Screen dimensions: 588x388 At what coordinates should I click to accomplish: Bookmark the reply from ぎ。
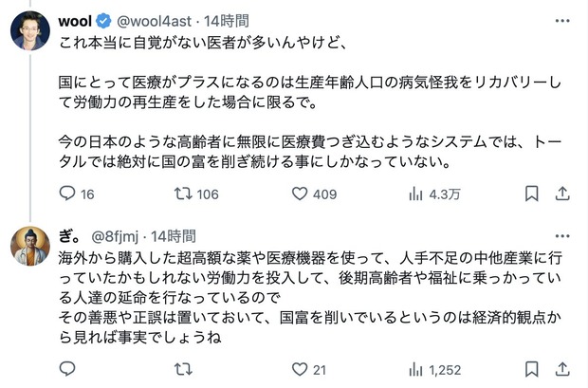click(x=531, y=369)
